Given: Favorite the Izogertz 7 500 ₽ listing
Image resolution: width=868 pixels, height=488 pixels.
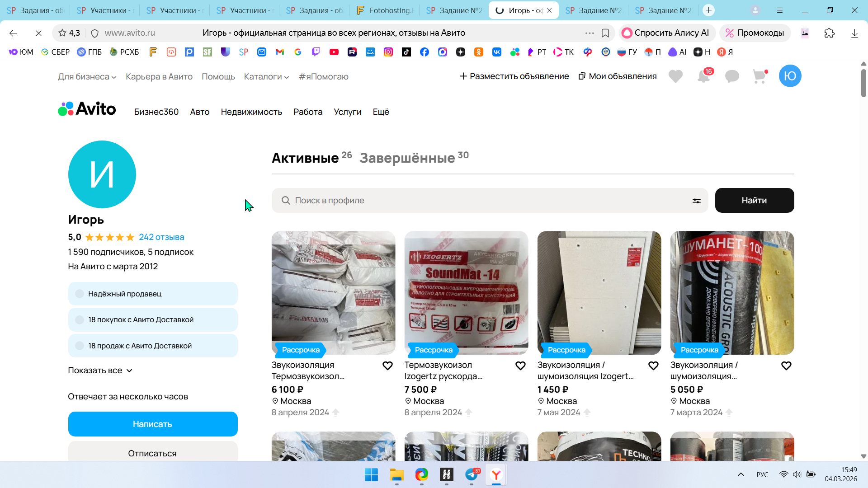Looking at the screenshot, I should pos(520,366).
